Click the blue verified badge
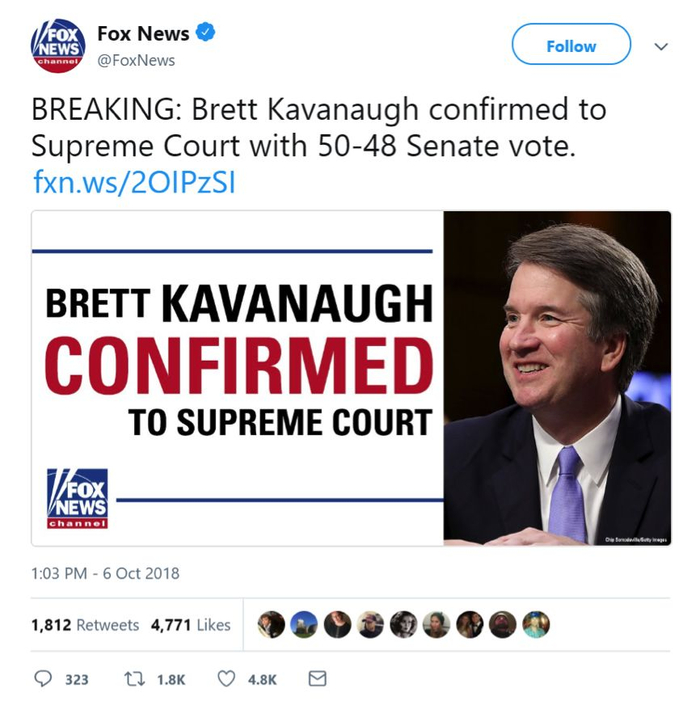The image size is (700, 702). click(205, 33)
